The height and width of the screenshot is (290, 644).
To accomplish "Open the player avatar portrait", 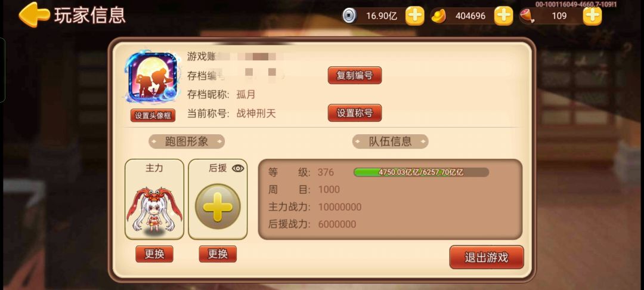I will tap(153, 78).
